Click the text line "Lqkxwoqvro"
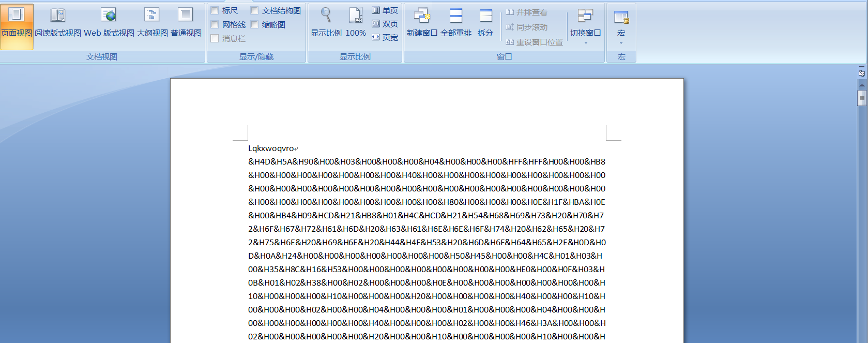The image size is (868, 343). (271, 148)
